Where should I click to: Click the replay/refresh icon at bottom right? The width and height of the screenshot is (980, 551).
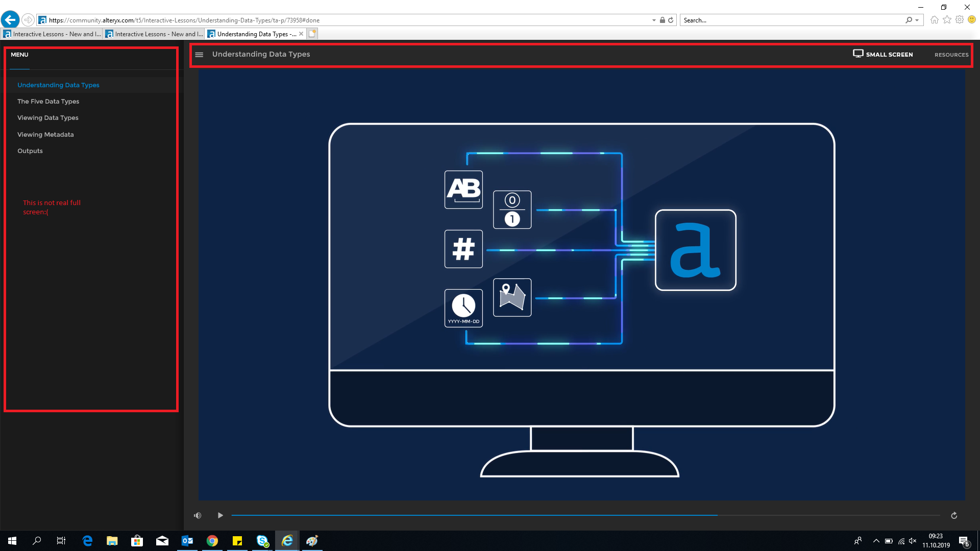(953, 515)
